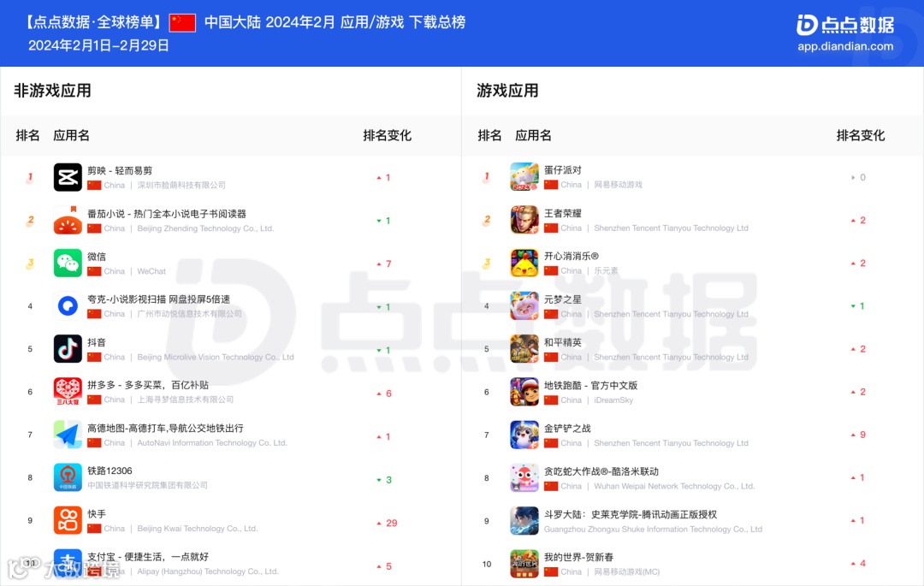924x586 pixels.
Task: Click the 夸克 Quark app icon
Action: [68, 306]
